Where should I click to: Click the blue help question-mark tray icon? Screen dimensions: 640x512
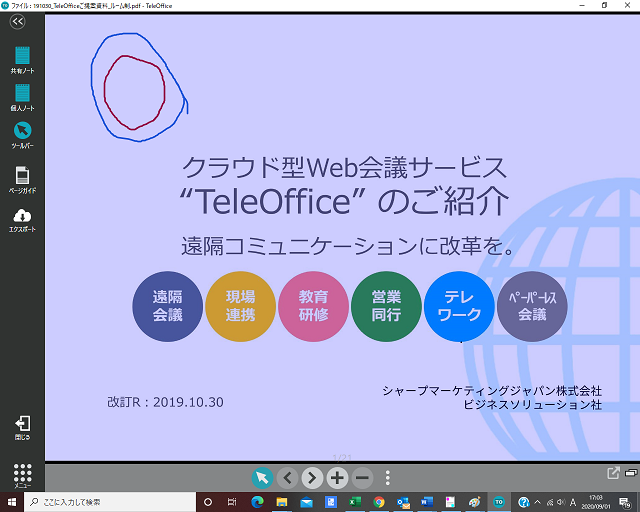coord(524,502)
